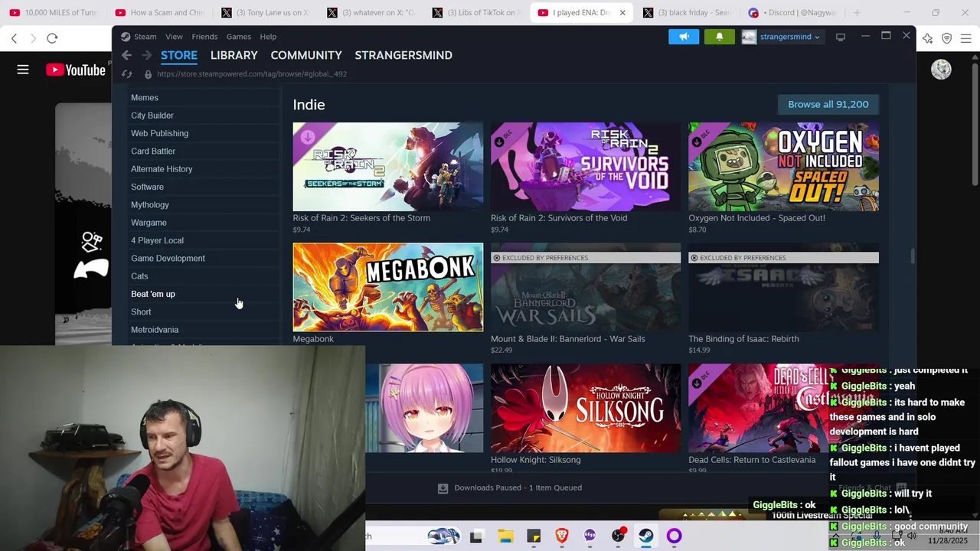Open the Friends menu
Viewport: 980px width, 551px height.
click(x=204, y=37)
